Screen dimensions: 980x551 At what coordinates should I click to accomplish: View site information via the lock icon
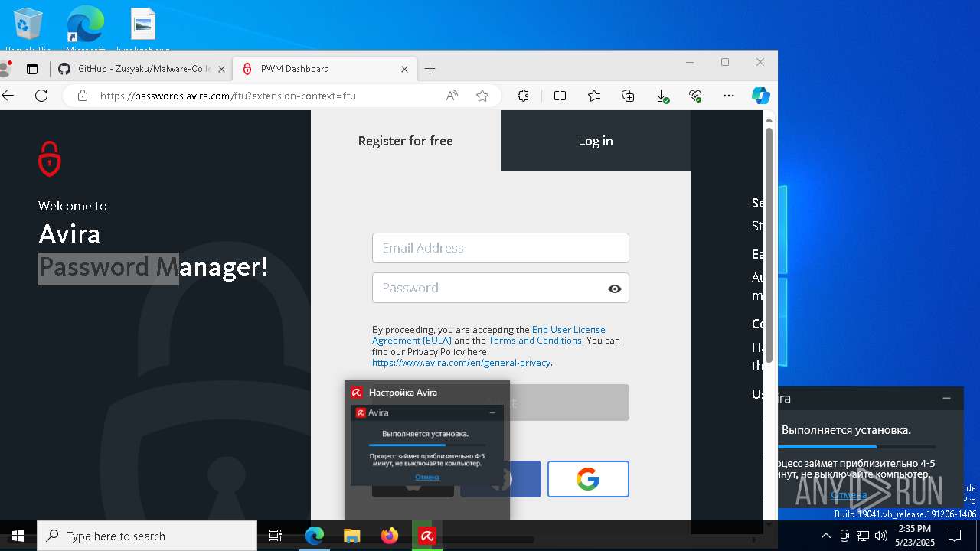pos(83,96)
